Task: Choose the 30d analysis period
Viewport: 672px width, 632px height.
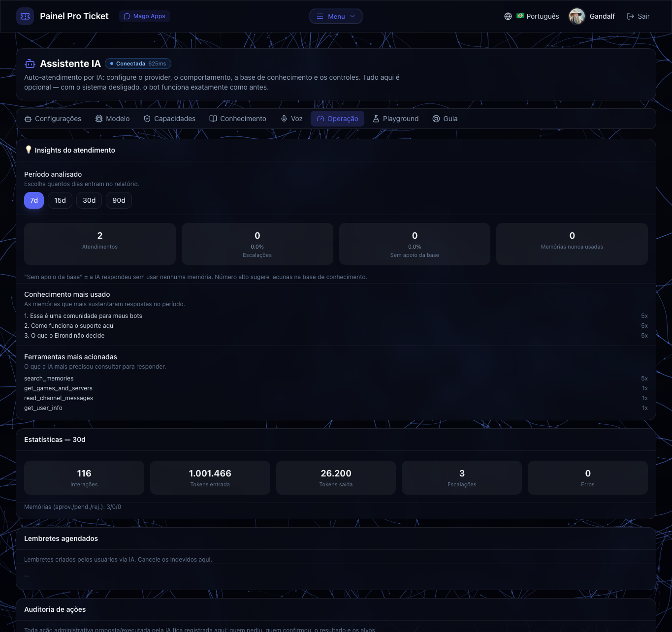Action: click(89, 200)
